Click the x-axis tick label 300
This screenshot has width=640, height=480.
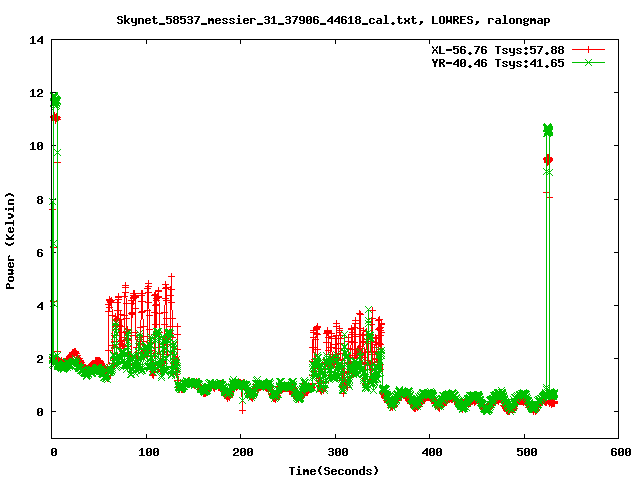tap(338, 452)
